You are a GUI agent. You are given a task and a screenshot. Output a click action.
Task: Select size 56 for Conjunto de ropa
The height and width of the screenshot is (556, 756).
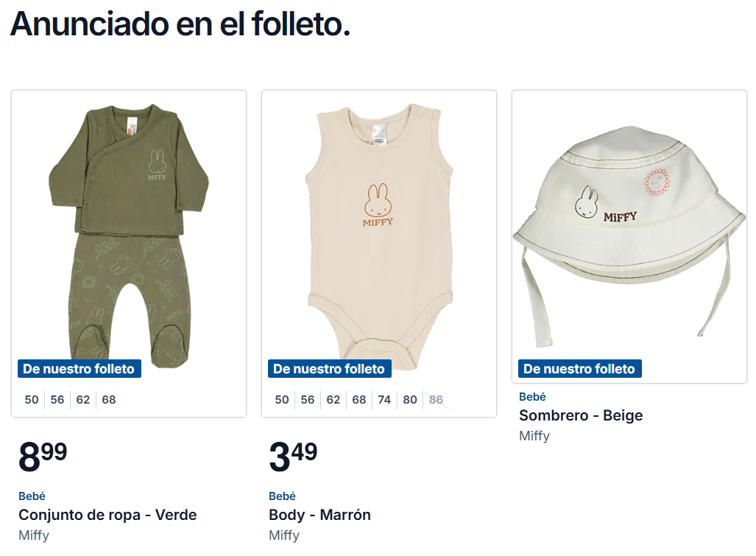point(57,400)
